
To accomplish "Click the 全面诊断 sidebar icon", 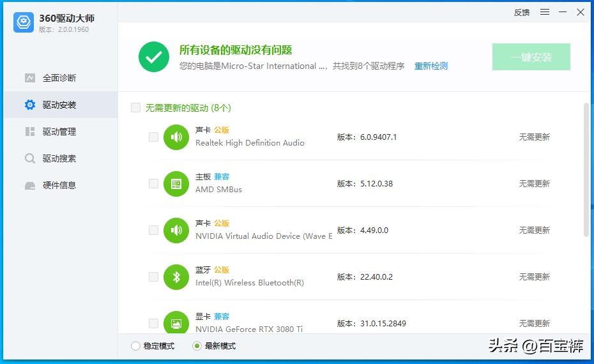I will (x=30, y=78).
